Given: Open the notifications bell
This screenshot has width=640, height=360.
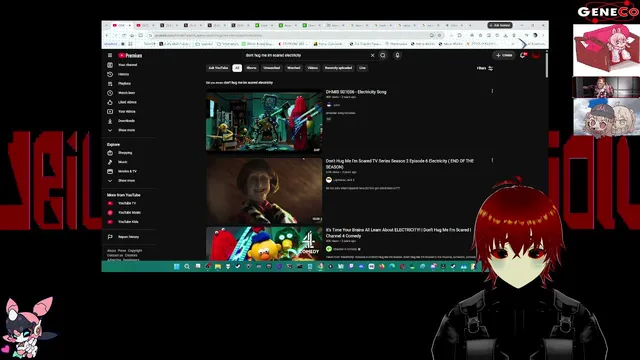Looking at the screenshot, I should click(522, 55).
